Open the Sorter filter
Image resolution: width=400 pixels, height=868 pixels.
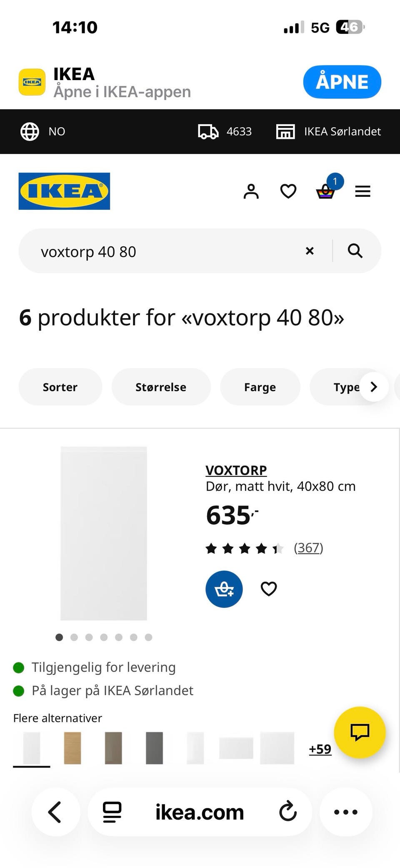click(x=60, y=387)
